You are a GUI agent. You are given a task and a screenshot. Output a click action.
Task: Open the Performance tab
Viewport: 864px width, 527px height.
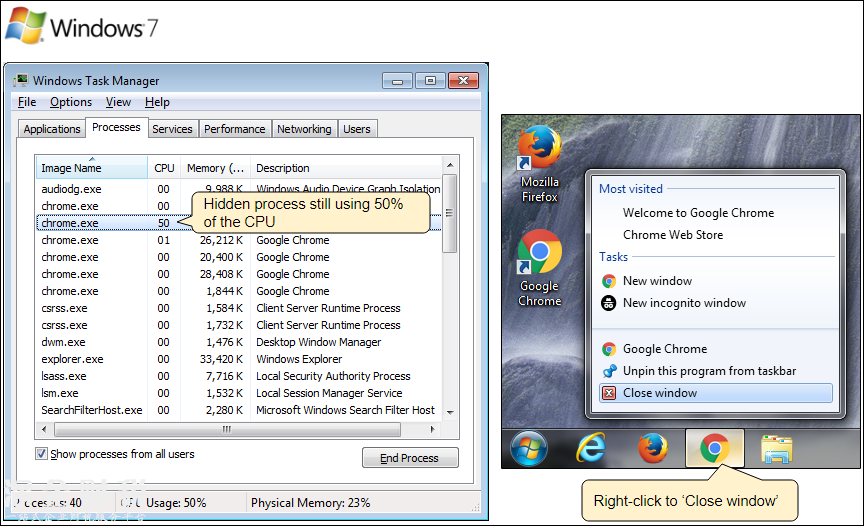click(x=235, y=129)
